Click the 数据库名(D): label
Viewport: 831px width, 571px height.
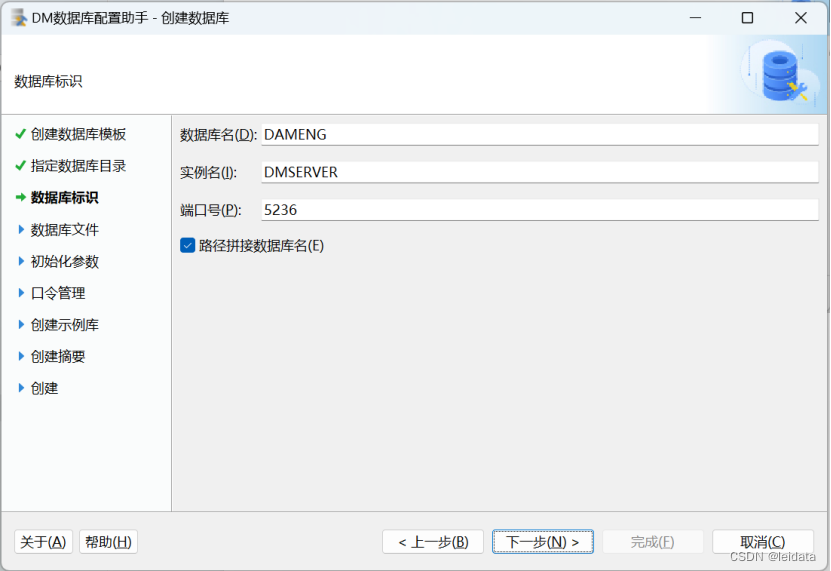(x=218, y=135)
